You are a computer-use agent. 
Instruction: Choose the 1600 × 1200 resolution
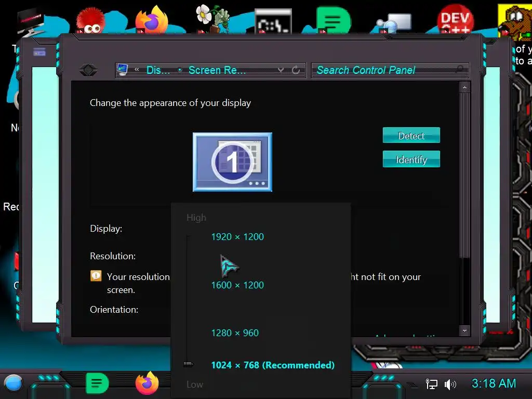pos(237,285)
